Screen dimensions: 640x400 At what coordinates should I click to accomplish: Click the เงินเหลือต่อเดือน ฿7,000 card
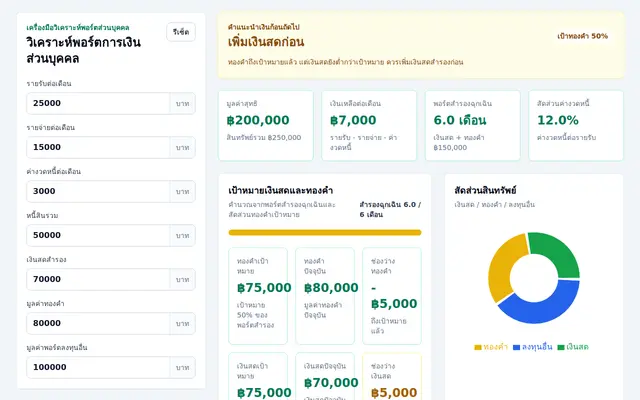coord(369,126)
